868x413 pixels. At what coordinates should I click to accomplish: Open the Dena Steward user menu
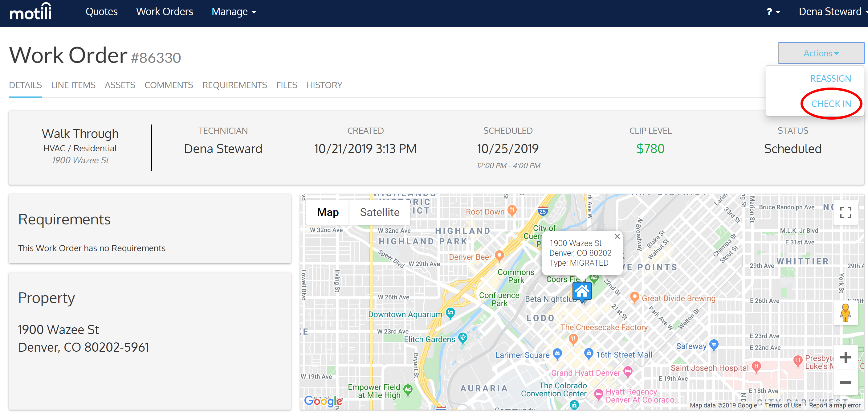pyautogui.click(x=833, y=12)
